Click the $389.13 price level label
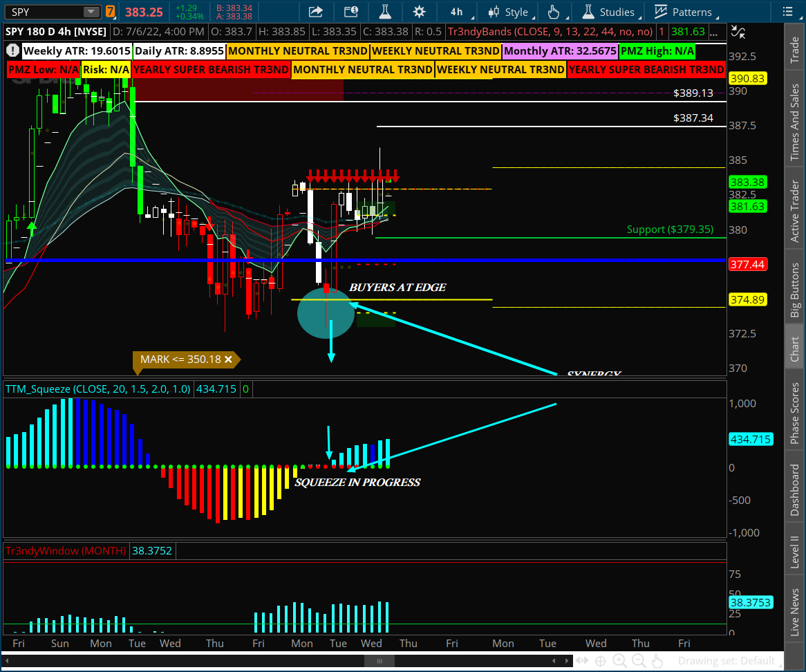This screenshot has height=672, width=806. point(693,93)
